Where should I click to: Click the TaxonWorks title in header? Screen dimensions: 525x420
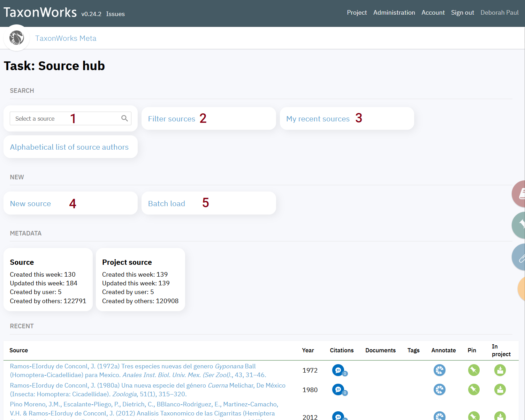[40, 12]
